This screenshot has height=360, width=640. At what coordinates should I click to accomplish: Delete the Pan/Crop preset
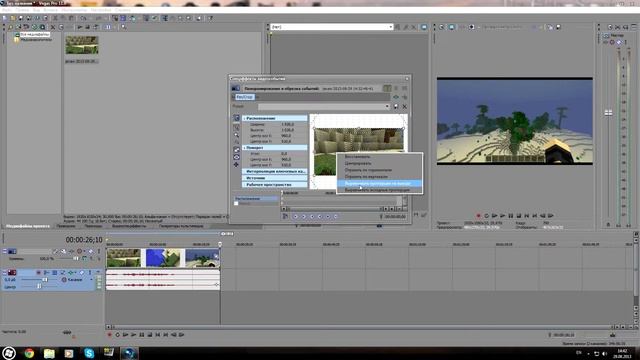tap(404, 107)
